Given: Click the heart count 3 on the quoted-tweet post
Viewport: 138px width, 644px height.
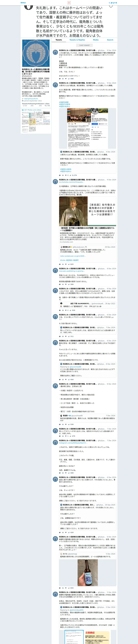Looking at the screenshot, I should (67, 175).
